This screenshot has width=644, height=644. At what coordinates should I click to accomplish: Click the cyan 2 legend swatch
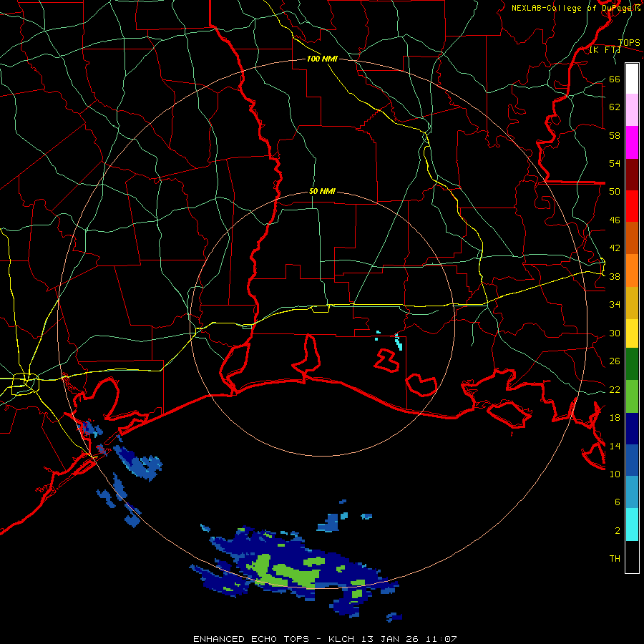(x=632, y=525)
